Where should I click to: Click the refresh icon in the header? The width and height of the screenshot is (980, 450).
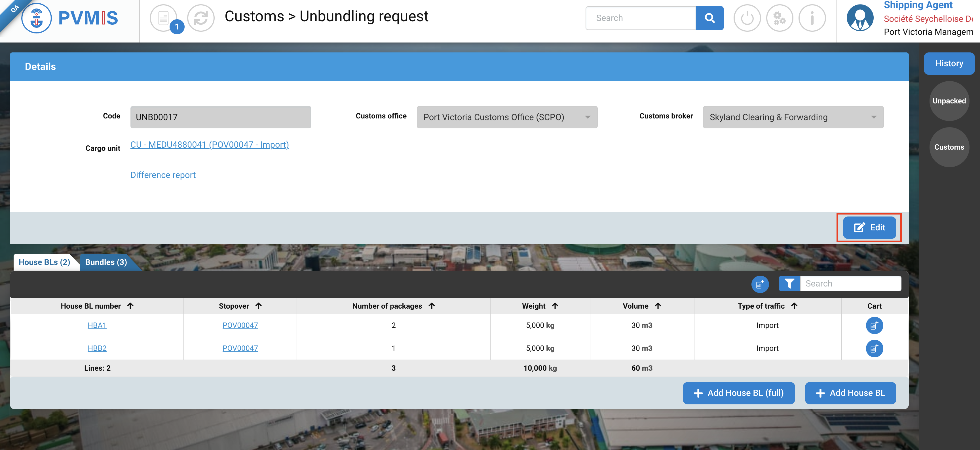pos(200,18)
